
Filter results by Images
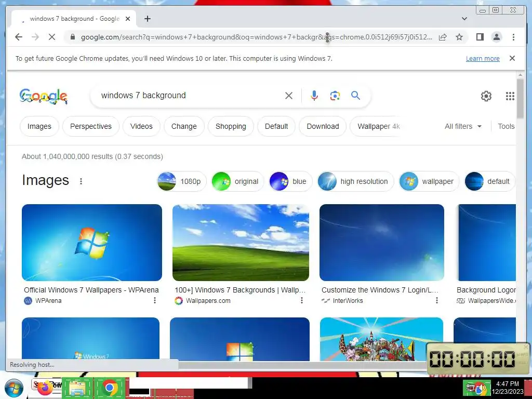(39, 126)
